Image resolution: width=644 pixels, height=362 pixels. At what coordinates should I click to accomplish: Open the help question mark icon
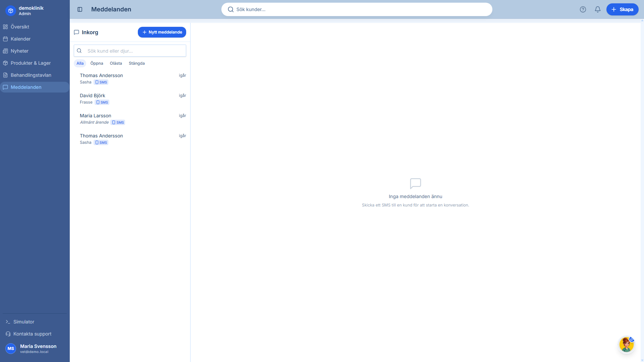(583, 9)
